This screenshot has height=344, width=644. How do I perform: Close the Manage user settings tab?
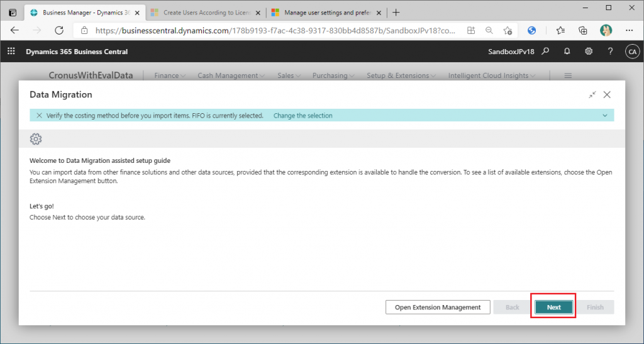pos(379,13)
